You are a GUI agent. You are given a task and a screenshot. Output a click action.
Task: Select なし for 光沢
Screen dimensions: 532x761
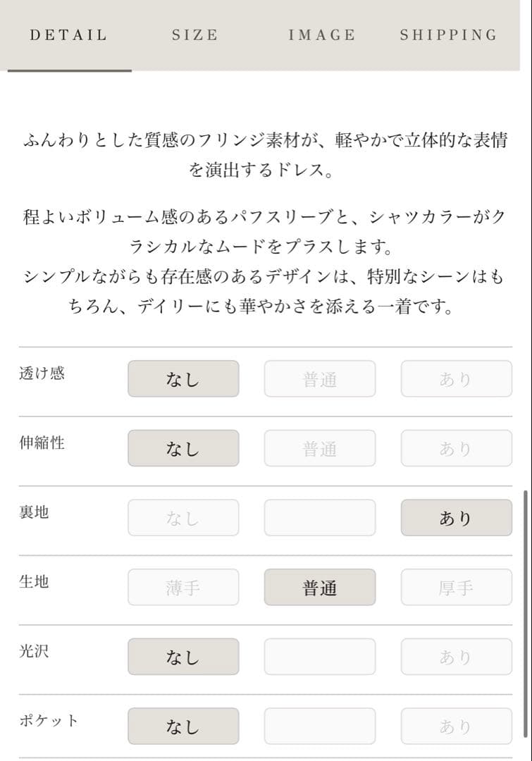pyautogui.click(x=183, y=657)
